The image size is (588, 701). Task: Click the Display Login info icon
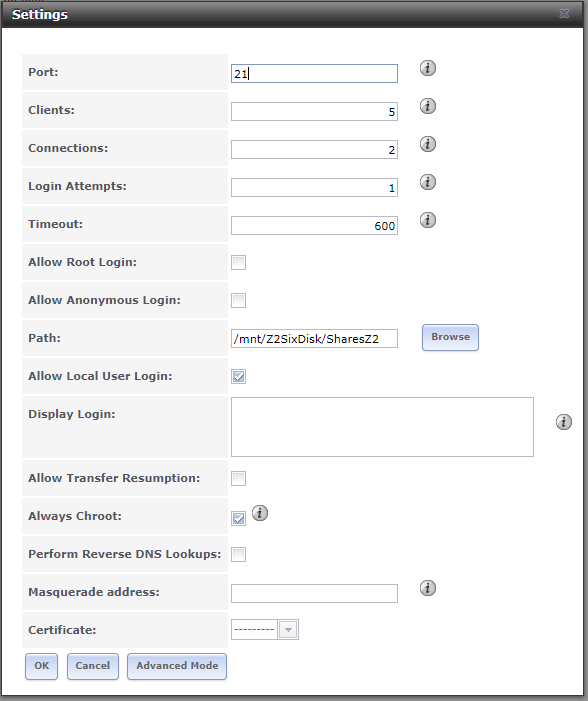click(563, 422)
